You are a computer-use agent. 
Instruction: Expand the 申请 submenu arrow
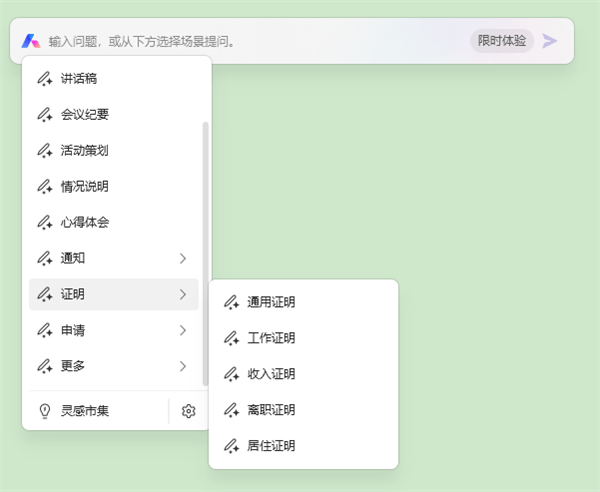point(182,330)
